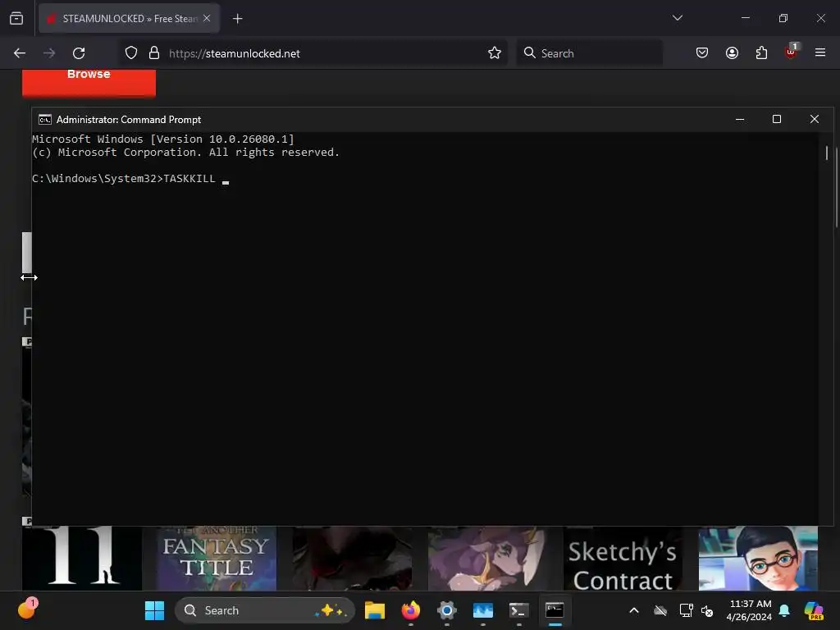Save page to Pocket
This screenshot has width=840, height=630.
tap(702, 53)
